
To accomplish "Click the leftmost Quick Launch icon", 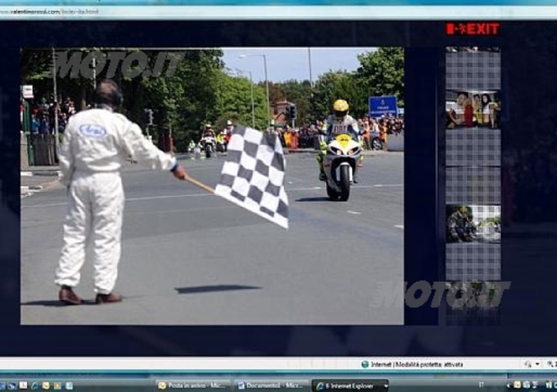I will click(x=2, y=385).
